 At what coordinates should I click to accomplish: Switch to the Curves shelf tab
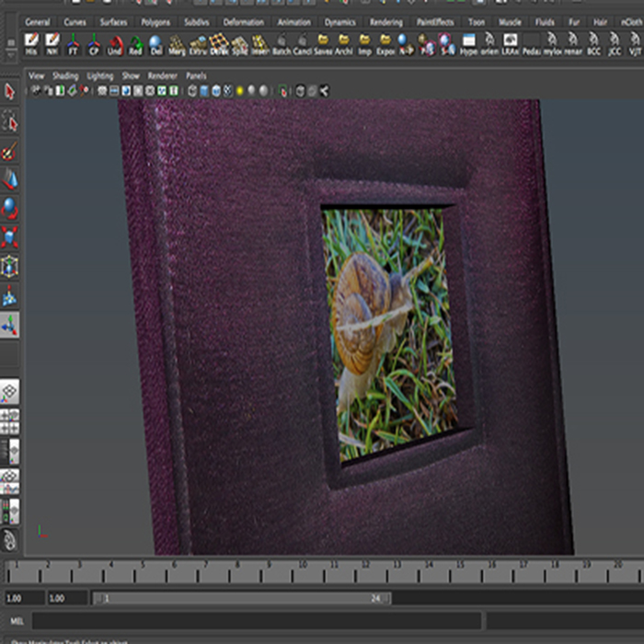point(75,22)
